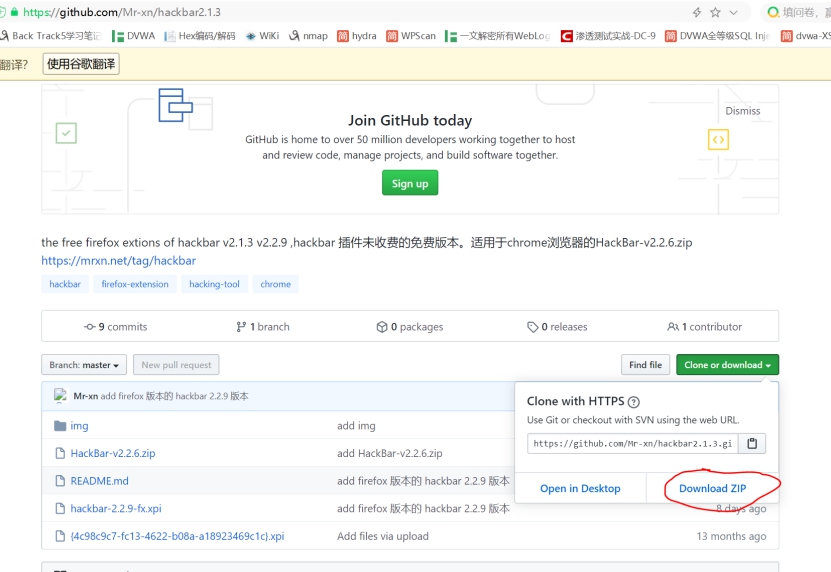Image resolution: width=831 pixels, height=572 pixels.
Task: Open the Hex编码/解码 bookmark
Action: point(200,36)
